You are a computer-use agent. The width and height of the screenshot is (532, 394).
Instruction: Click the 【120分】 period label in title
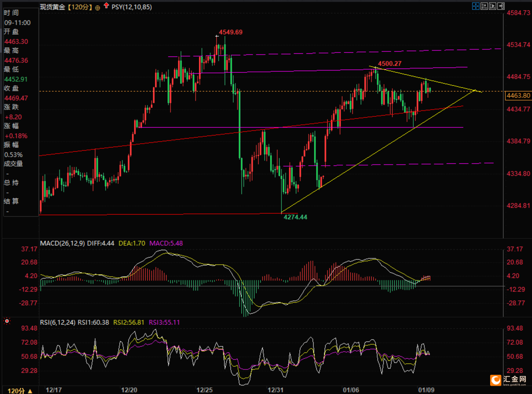(x=80, y=7)
